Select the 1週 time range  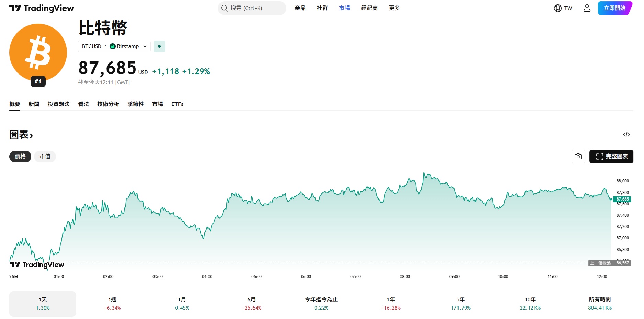pyautogui.click(x=112, y=303)
